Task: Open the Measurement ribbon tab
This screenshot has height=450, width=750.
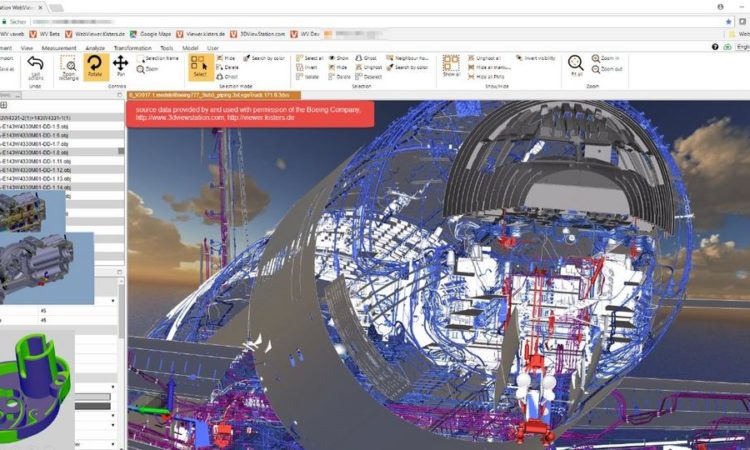Action: (x=59, y=48)
